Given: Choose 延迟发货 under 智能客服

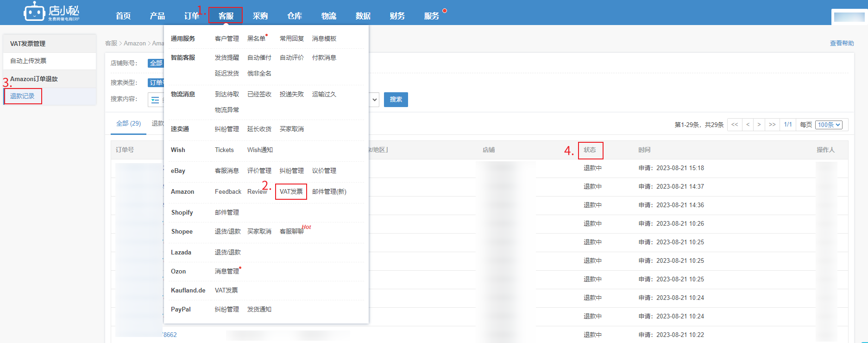Looking at the screenshot, I should 227,73.
